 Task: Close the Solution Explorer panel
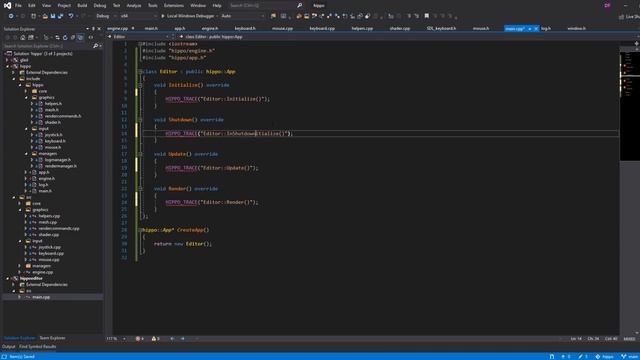[99, 29]
